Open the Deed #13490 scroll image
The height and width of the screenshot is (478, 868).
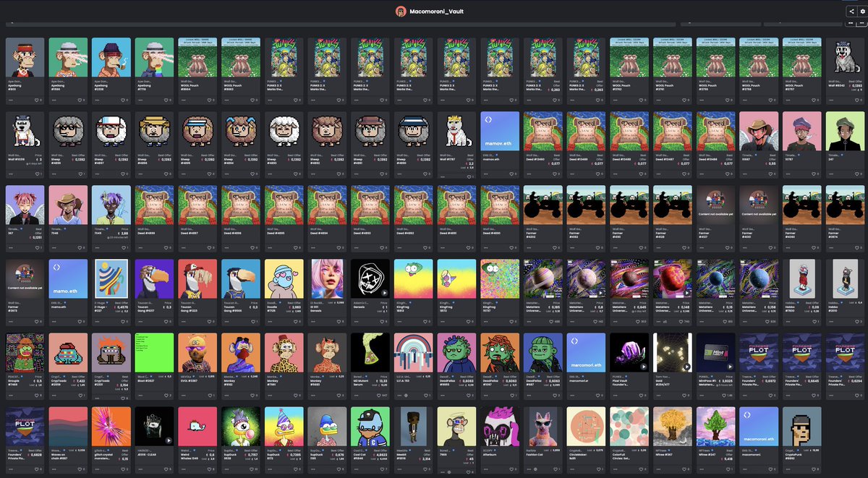point(544,131)
